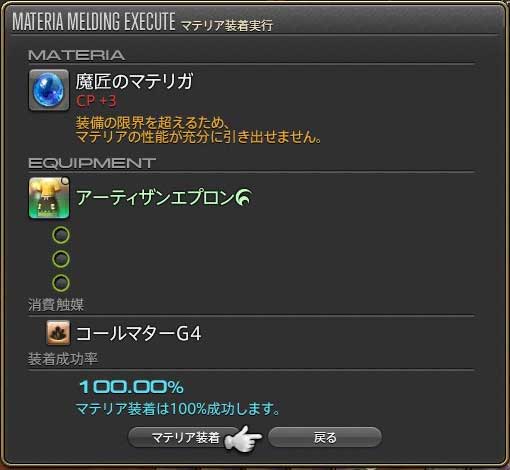Click the コールマターG4 catalyst name
This screenshot has width=510, height=470.
click(139, 333)
